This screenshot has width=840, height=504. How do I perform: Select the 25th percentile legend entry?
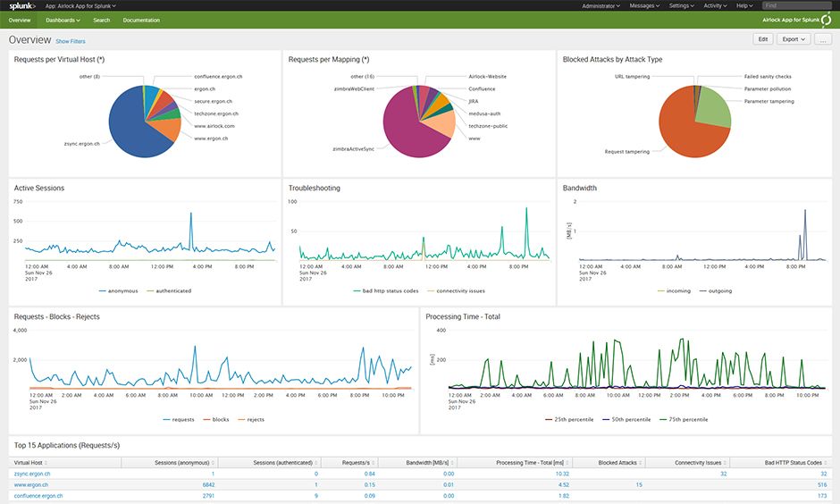(569, 419)
